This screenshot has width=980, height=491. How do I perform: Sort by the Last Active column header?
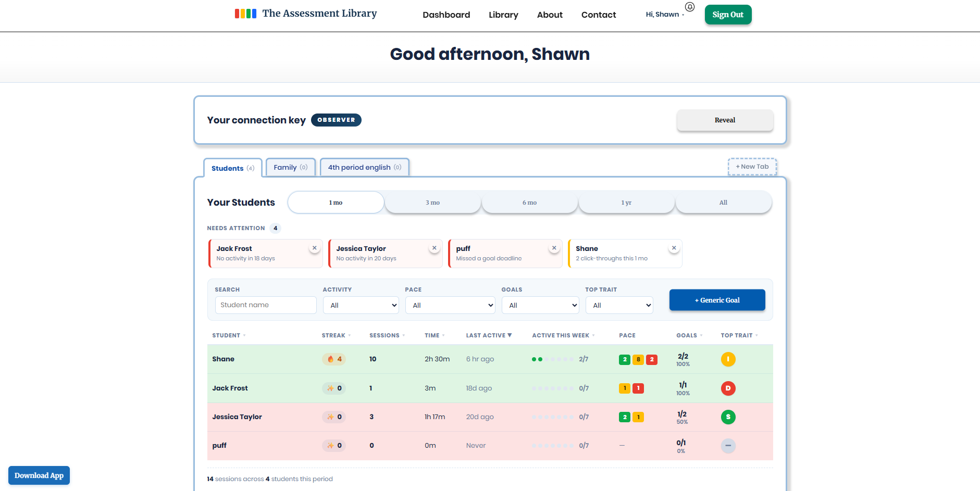point(489,336)
